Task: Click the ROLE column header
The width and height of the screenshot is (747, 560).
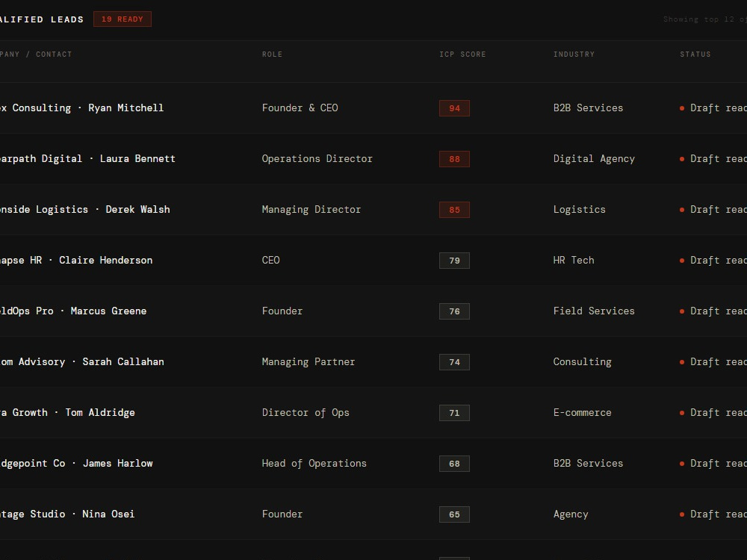Action: [x=272, y=55]
